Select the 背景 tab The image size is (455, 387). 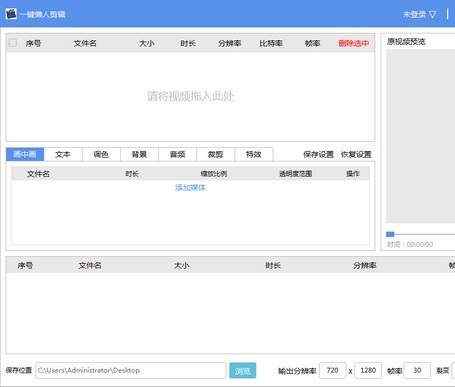pos(139,154)
